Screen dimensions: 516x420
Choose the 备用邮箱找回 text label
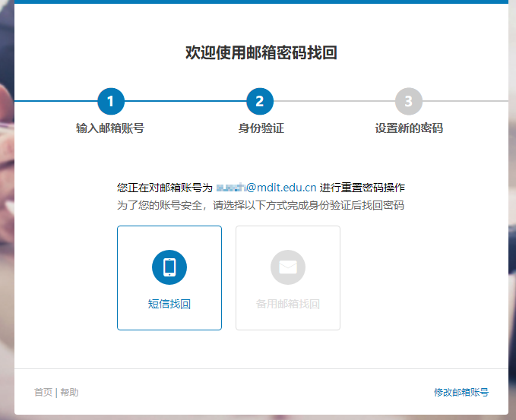click(288, 304)
